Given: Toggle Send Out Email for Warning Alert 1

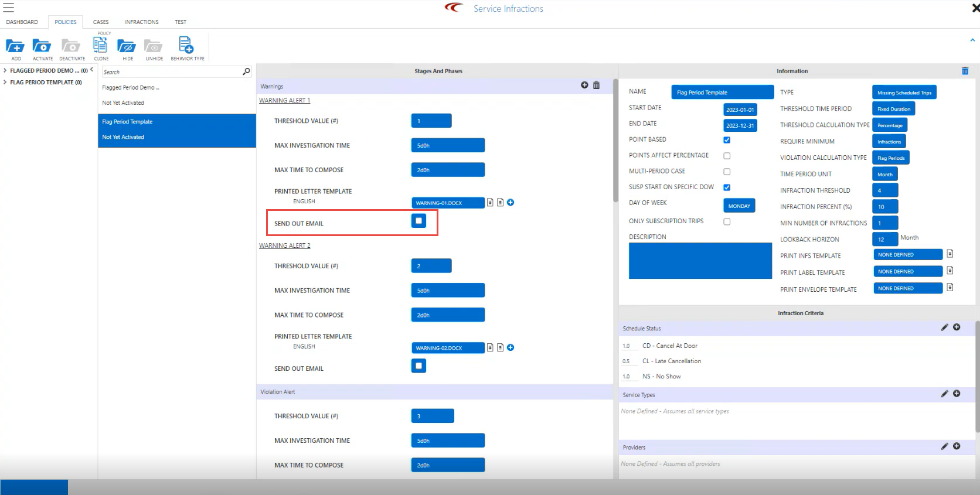Looking at the screenshot, I should pos(418,221).
